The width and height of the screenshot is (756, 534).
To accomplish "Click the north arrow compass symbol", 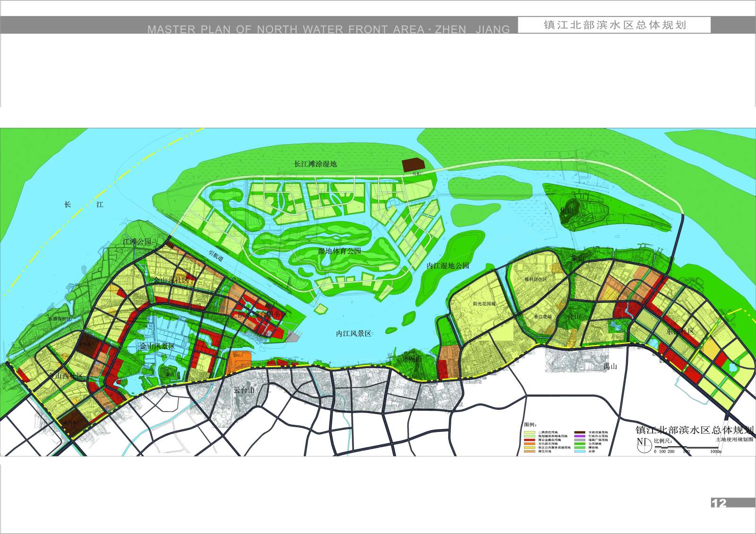I will [644, 445].
